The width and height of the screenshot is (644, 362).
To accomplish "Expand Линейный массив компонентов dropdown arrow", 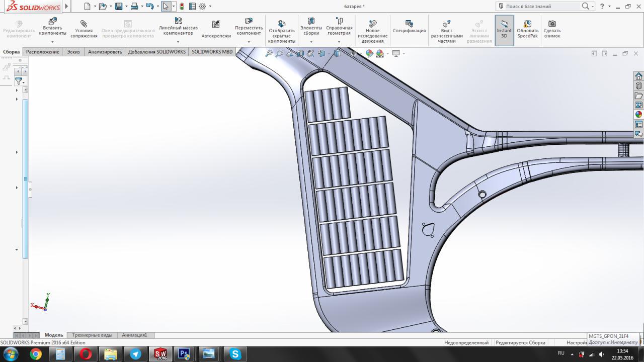I will click(178, 42).
